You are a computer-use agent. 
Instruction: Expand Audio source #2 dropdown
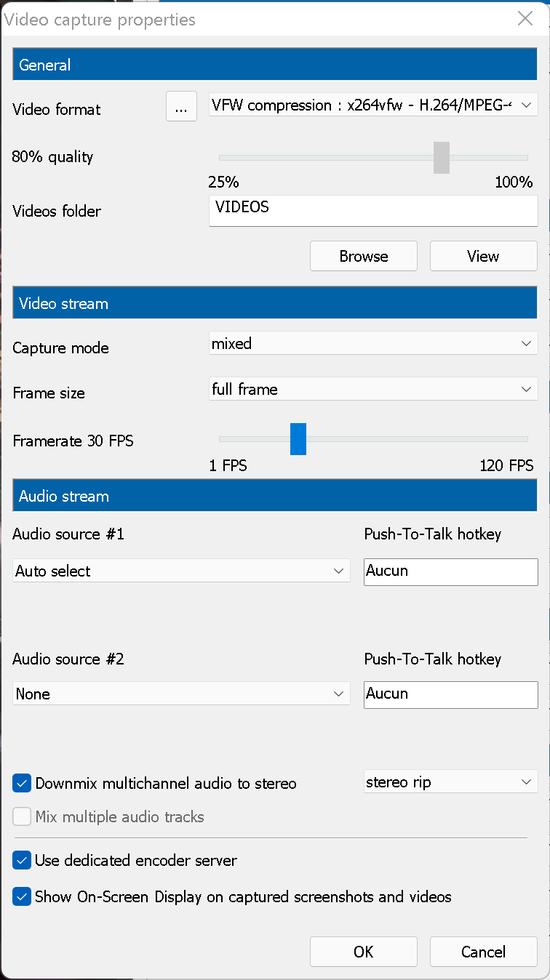coord(180,694)
